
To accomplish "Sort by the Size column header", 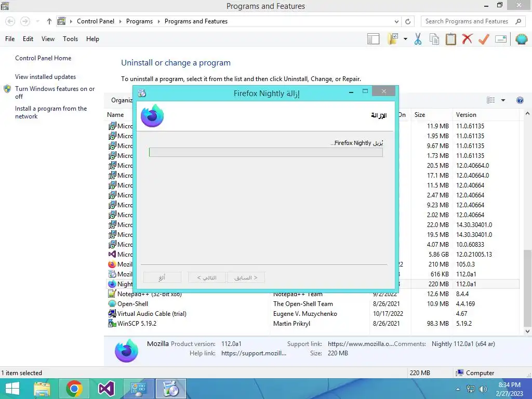I will [x=431, y=115].
